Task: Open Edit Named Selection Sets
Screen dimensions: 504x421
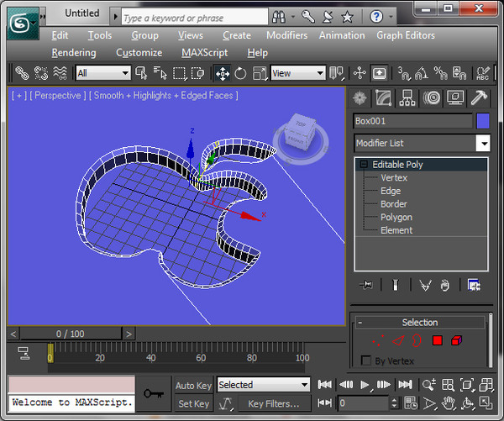Action: coord(483,73)
